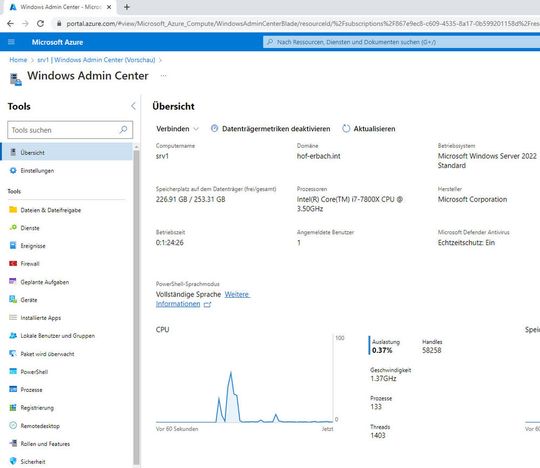Viewport: 540px width, 468px height.
Task: Click the Aktualisieren button
Action: (368, 129)
